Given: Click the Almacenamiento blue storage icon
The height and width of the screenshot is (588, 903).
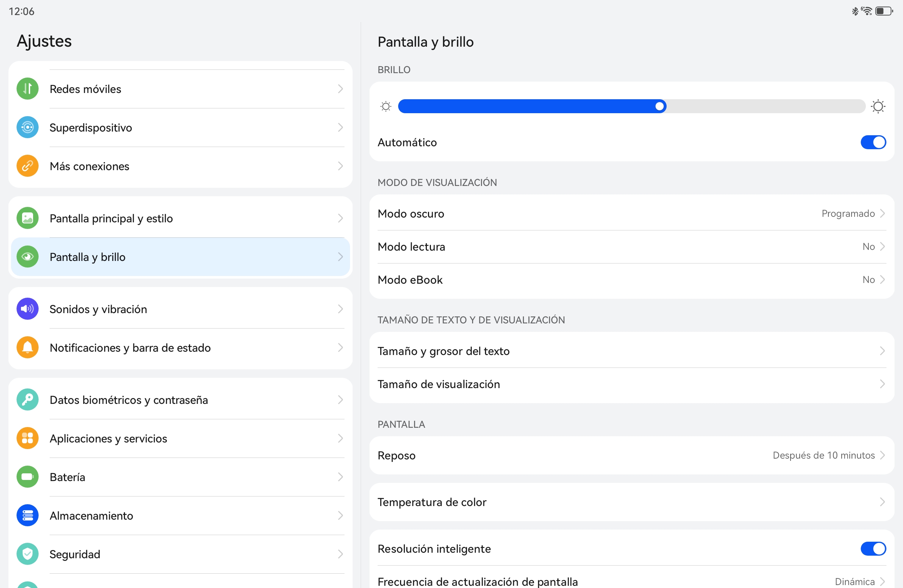Looking at the screenshot, I should [x=27, y=515].
